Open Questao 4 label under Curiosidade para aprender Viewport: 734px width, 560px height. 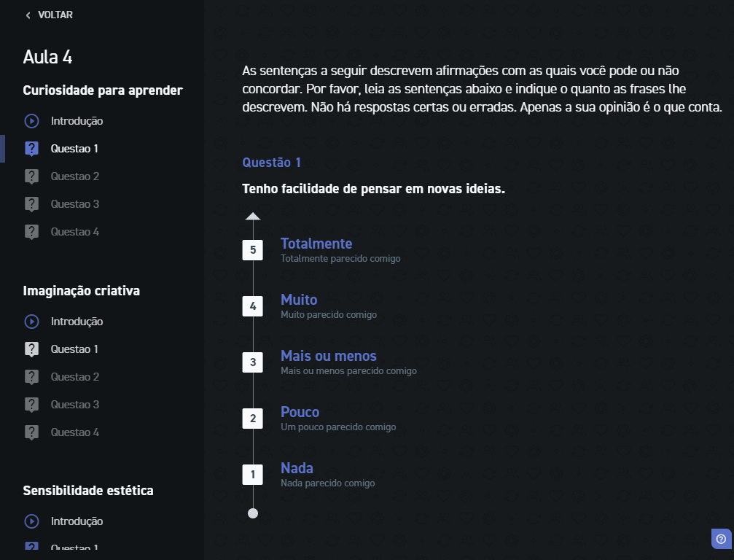point(75,231)
